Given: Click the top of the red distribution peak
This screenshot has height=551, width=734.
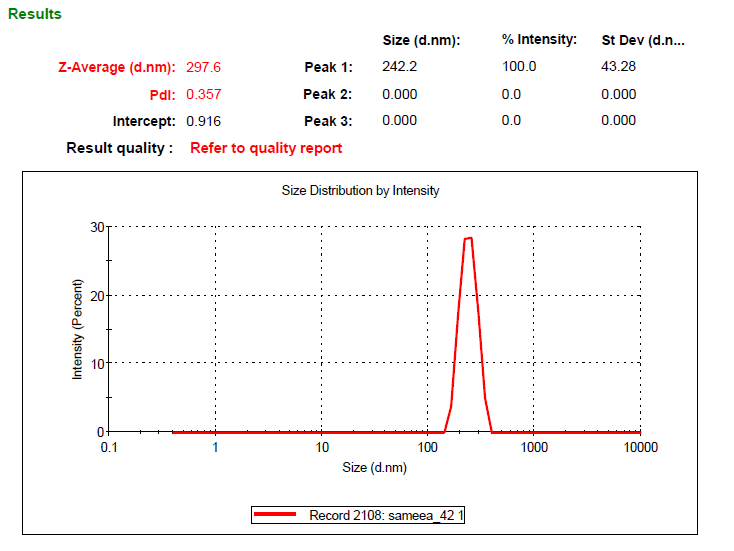Looking at the screenshot, I should click(x=467, y=239).
